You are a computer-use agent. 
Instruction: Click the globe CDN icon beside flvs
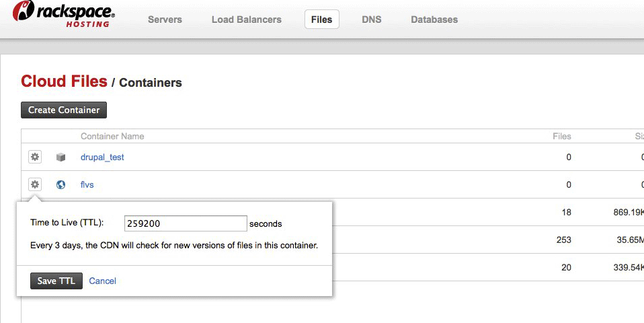tap(61, 184)
